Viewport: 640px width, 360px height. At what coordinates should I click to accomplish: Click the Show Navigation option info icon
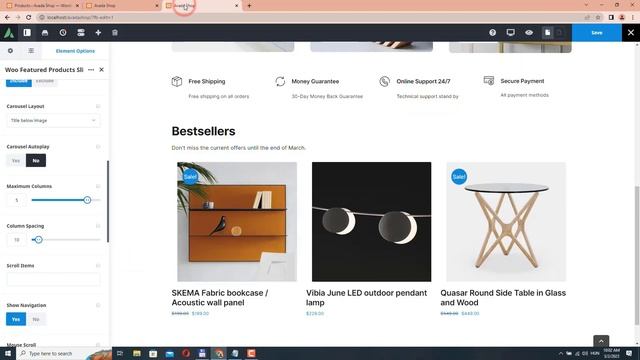click(98, 305)
